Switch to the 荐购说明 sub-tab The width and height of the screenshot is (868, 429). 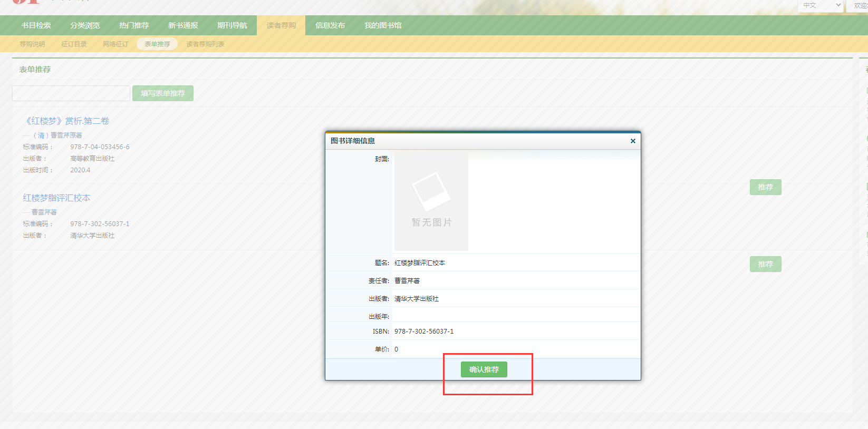[32, 44]
